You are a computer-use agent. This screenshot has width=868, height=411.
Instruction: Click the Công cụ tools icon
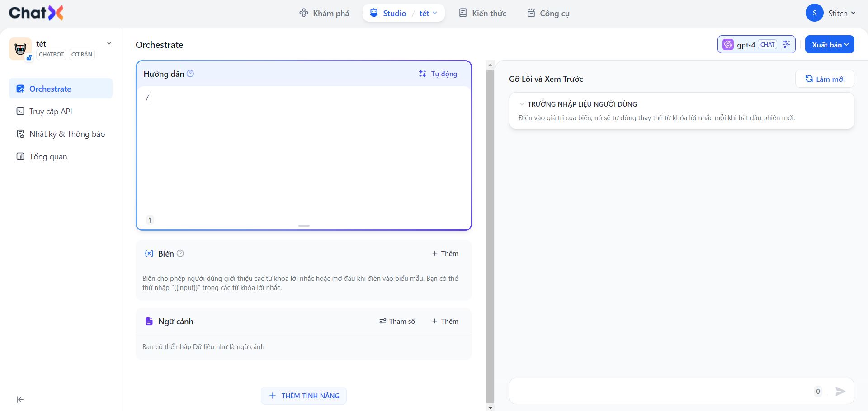(531, 13)
